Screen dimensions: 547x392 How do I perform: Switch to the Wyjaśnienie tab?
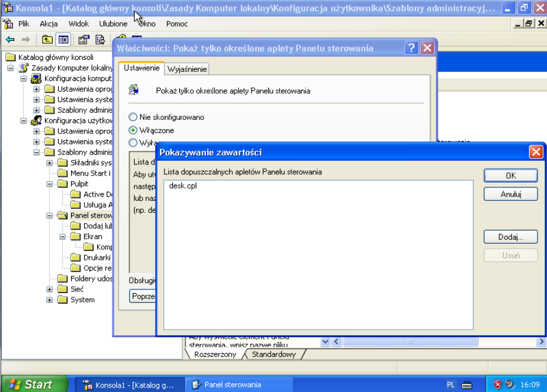(187, 69)
